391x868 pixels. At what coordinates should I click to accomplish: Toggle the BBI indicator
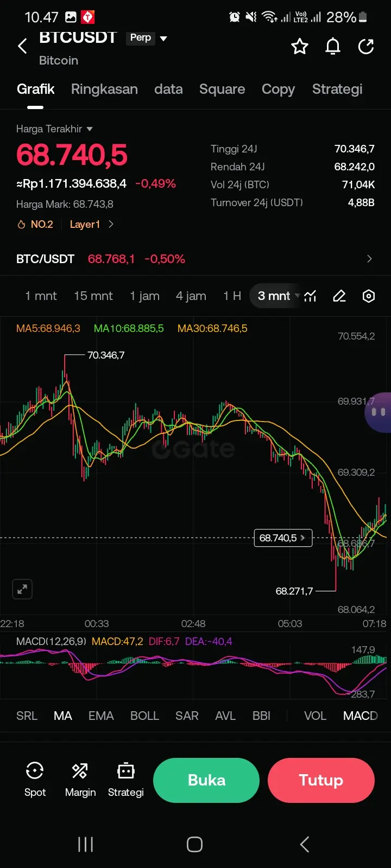coord(261,716)
